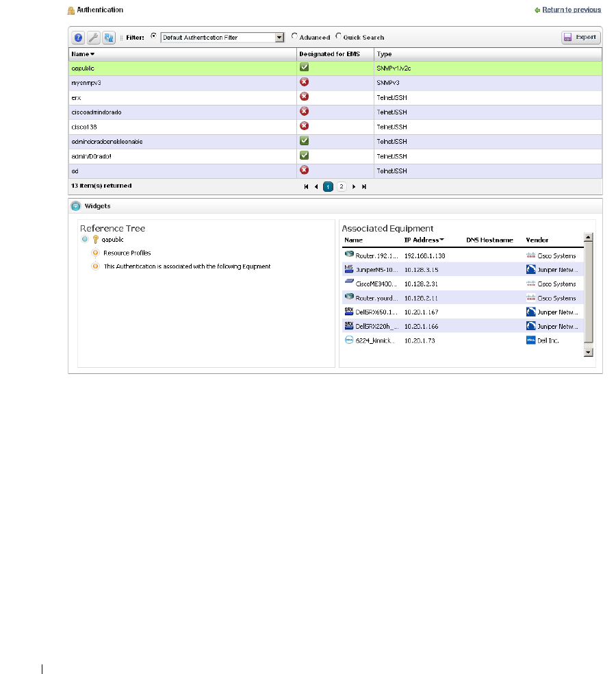Click the red X icon in erx row

click(304, 97)
